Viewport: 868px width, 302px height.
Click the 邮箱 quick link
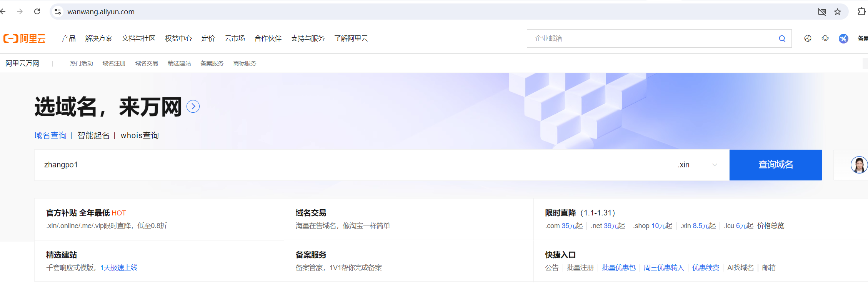pyautogui.click(x=769, y=268)
